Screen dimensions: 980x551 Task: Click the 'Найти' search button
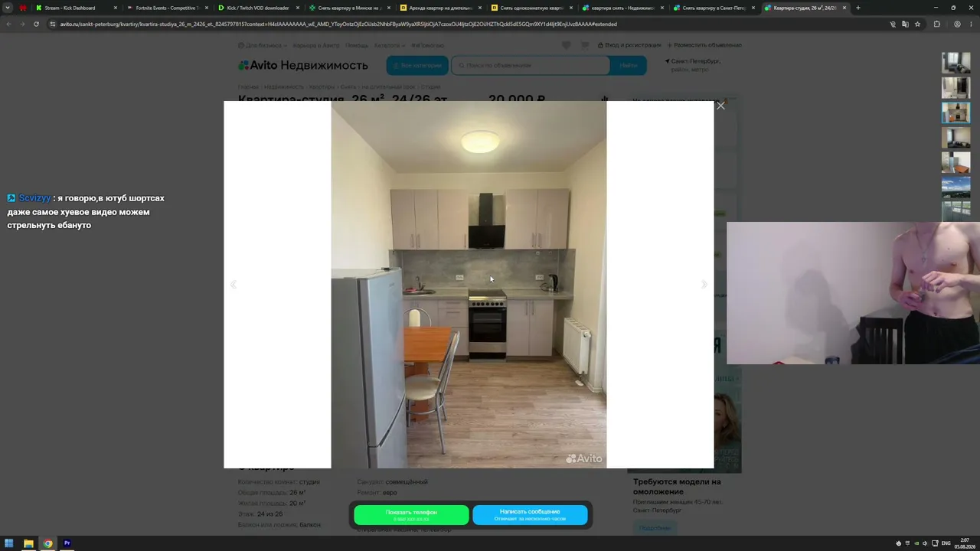[629, 65]
